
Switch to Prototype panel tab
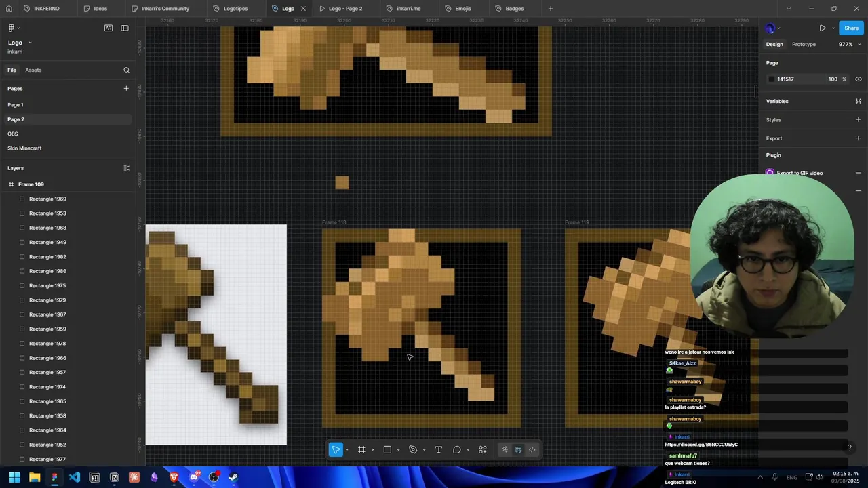[x=804, y=45]
